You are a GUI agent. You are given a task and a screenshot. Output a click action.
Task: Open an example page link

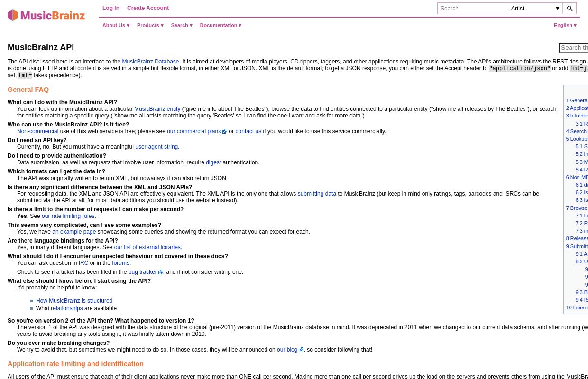click(x=74, y=232)
